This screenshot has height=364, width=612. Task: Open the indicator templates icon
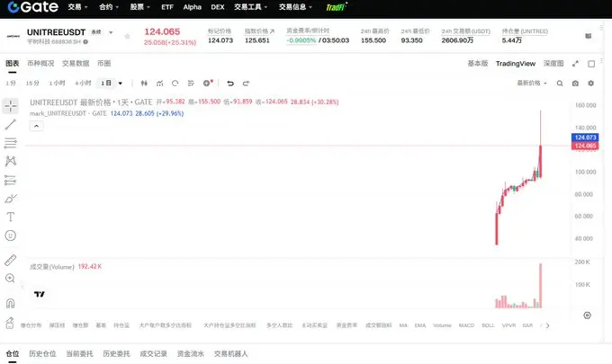tap(191, 83)
